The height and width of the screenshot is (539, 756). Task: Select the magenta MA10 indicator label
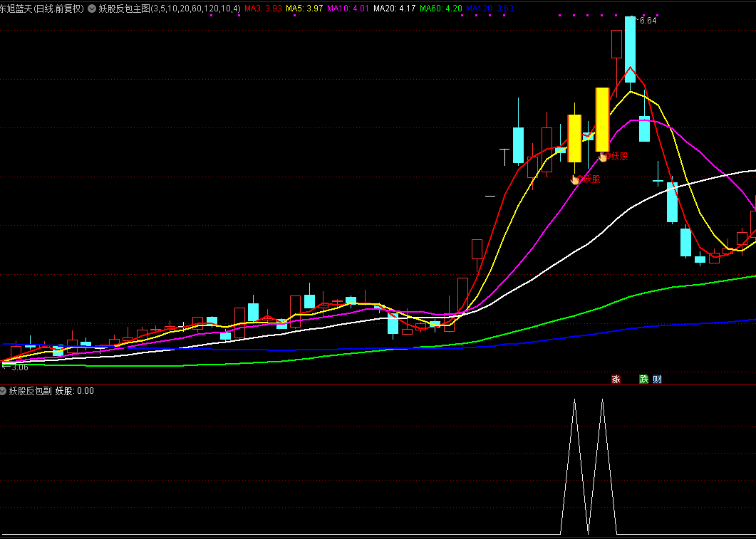[x=348, y=9]
